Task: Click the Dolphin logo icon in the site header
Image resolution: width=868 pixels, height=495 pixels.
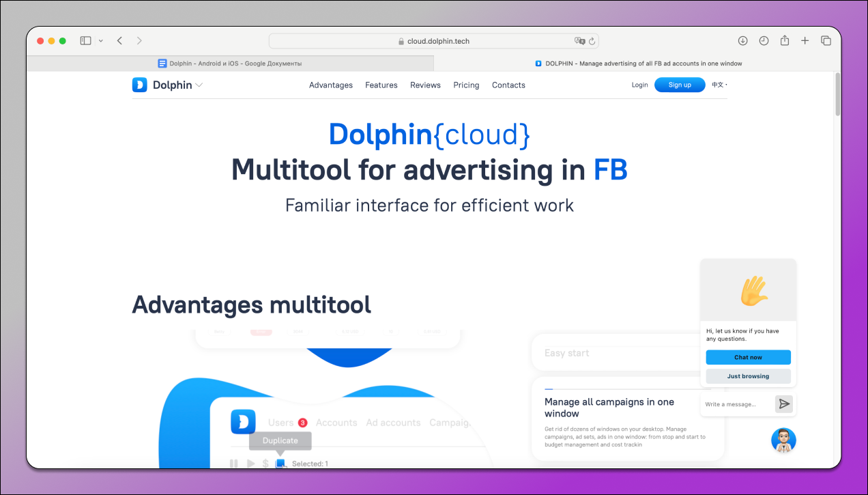Action: pos(140,85)
